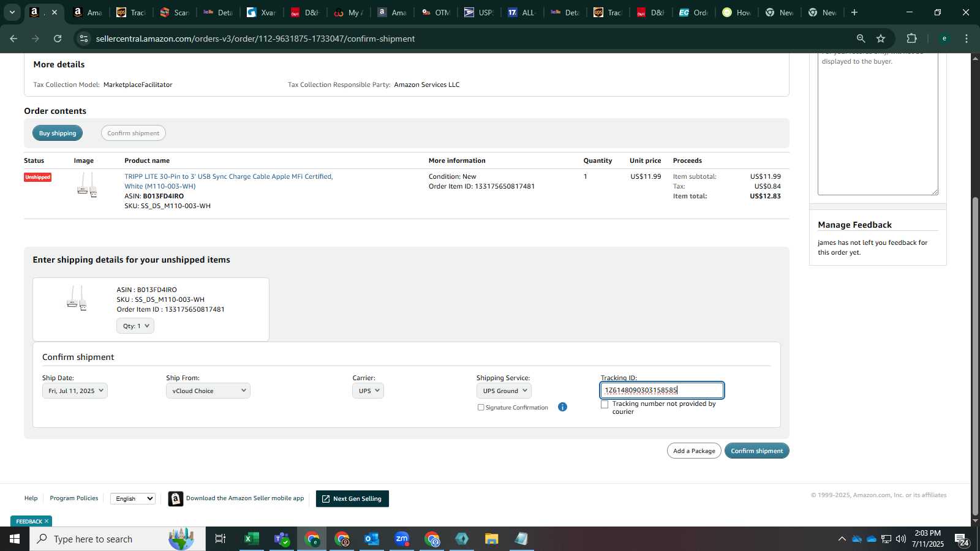Open the Shipping Service UPS Ground dropdown
Screen dimensions: 980x551
click(x=504, y=391)
